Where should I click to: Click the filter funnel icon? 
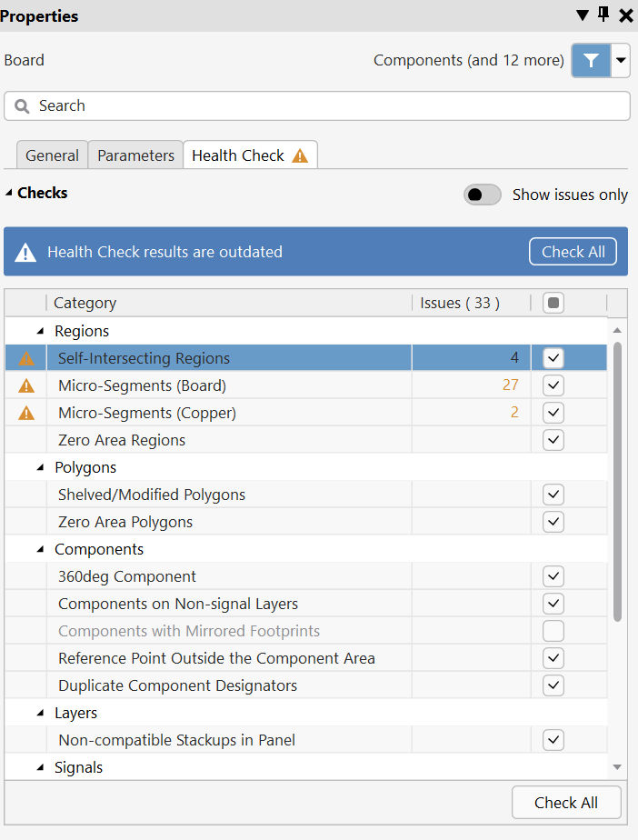coord(591,61)
